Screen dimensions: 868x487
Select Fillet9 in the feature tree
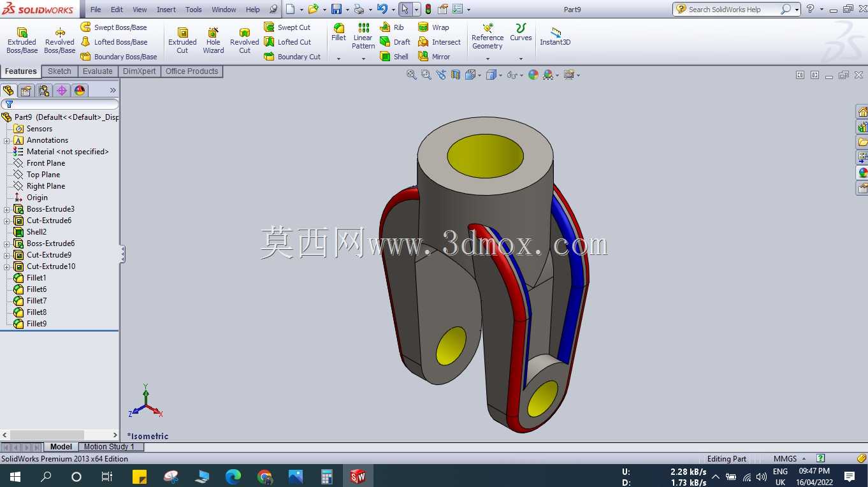tap(36, 324)
